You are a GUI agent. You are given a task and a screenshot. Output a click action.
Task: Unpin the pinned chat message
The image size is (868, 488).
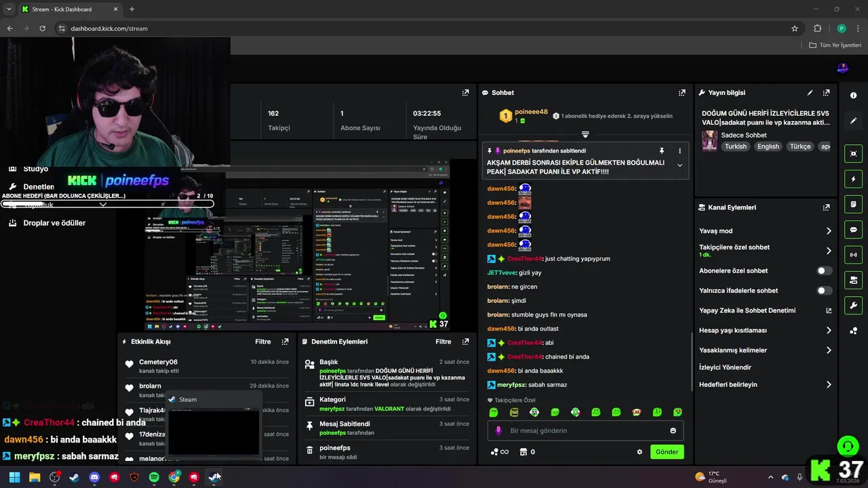coord(662,150)
